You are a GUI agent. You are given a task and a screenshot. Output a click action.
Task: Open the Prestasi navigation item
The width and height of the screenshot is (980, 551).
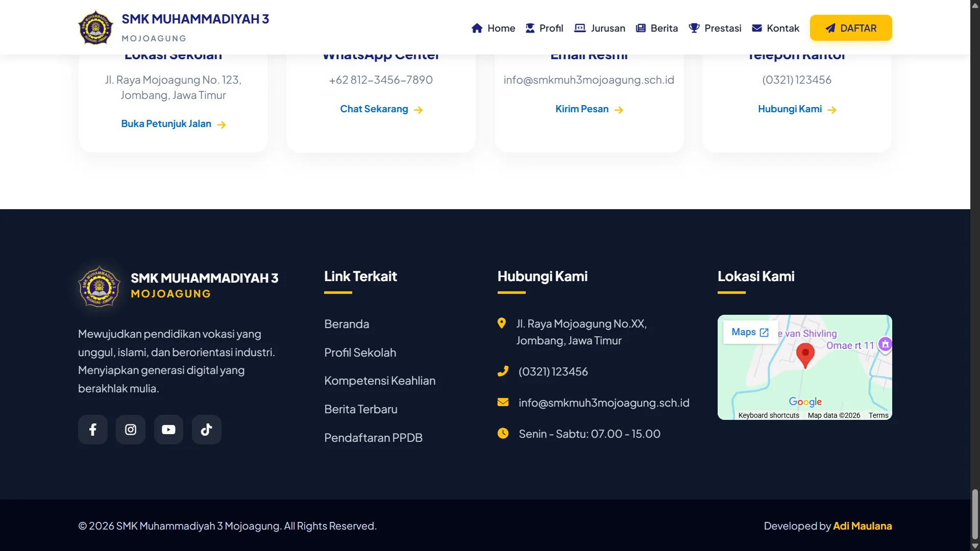pyautogui.click(x=715, y=28)
